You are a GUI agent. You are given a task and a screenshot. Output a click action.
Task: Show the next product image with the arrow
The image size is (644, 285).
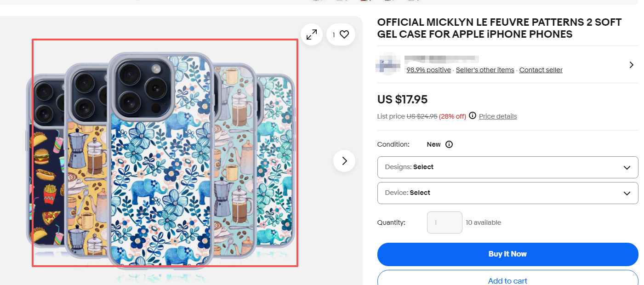(344, 161)
